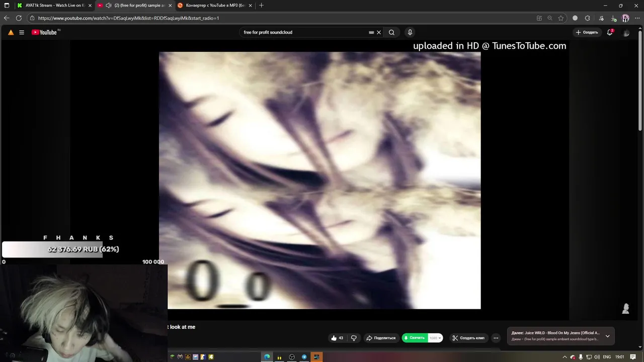Open OBS Studio from taskbar
644x362 pixels.
point(292,357)
